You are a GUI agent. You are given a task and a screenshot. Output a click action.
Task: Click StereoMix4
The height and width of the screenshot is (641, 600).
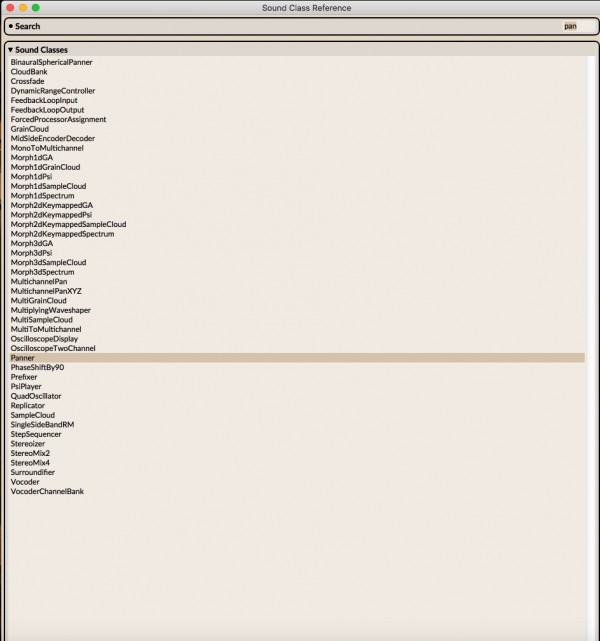(x=30, y=463)
